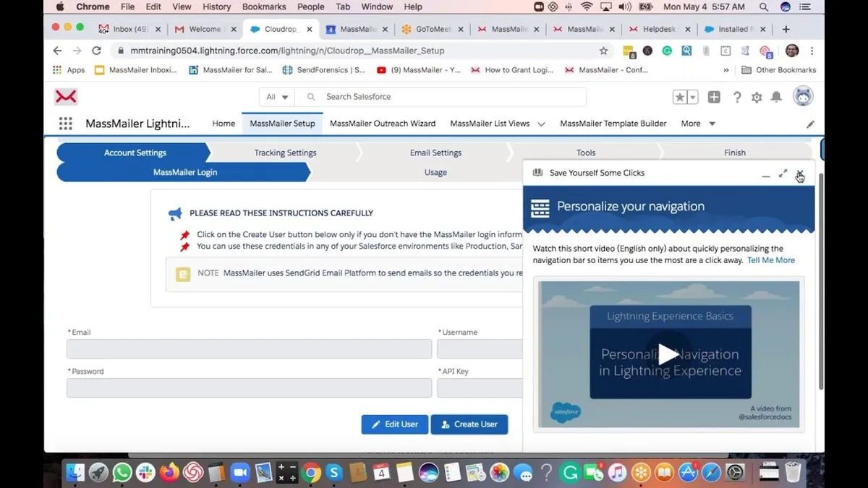Click the pencil icon to edit navigation
Viewport: 868px width, 488px height.
pyautogui.click(x=810, y=124)
